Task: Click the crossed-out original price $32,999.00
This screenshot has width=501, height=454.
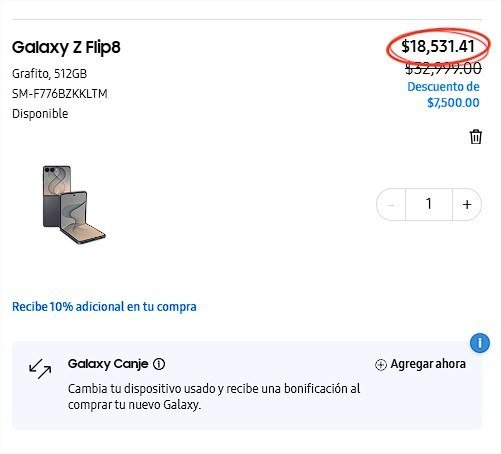Action: click(443, 69)
